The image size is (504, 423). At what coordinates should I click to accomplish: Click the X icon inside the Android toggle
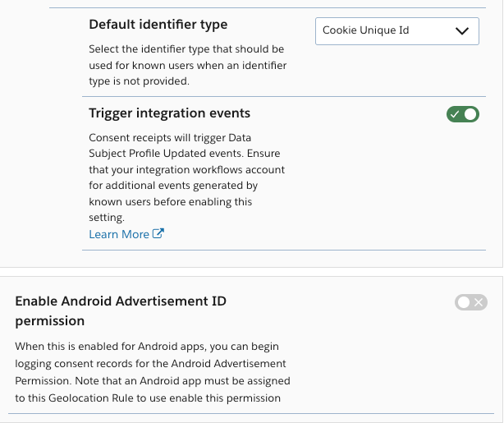479,303
